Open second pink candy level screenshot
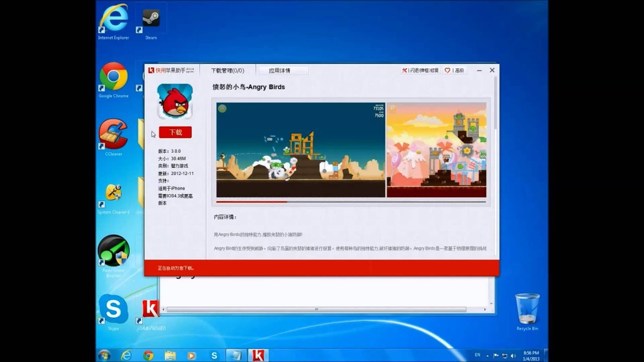Screen dimensions: 644x362 tap(437, 150)
